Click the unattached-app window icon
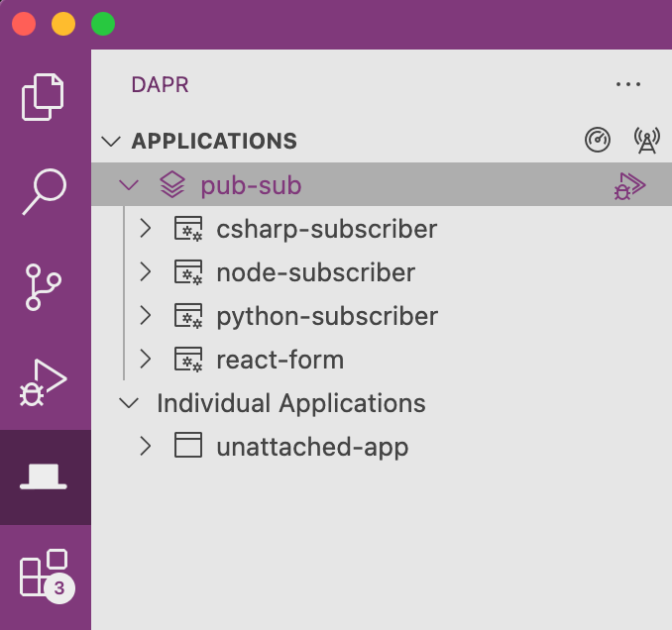This screenshot has height=630, width=672. coord(188,446)
